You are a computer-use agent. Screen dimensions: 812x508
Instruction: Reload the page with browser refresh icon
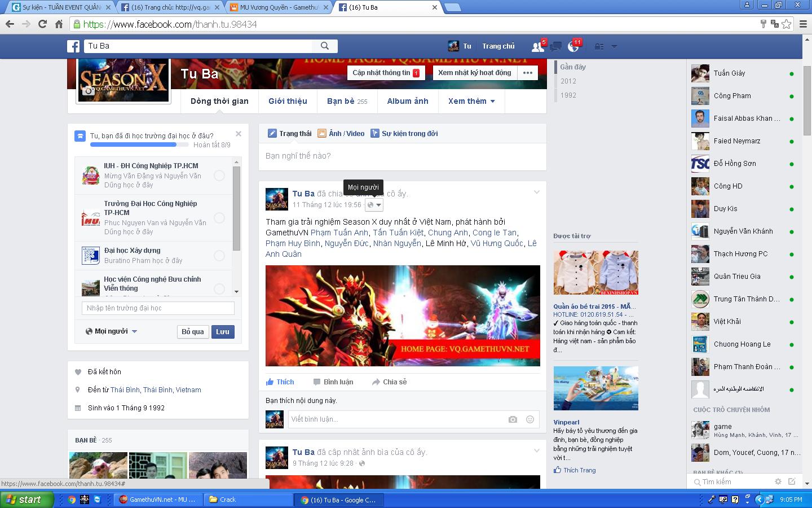tap(42, 24)
